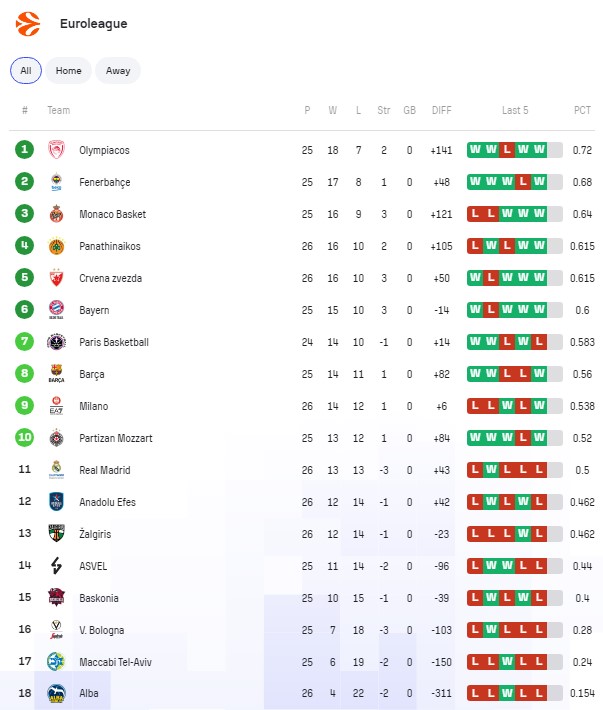Click the rank 1 green position badge
603x710 pixels.
click(25, 150)
